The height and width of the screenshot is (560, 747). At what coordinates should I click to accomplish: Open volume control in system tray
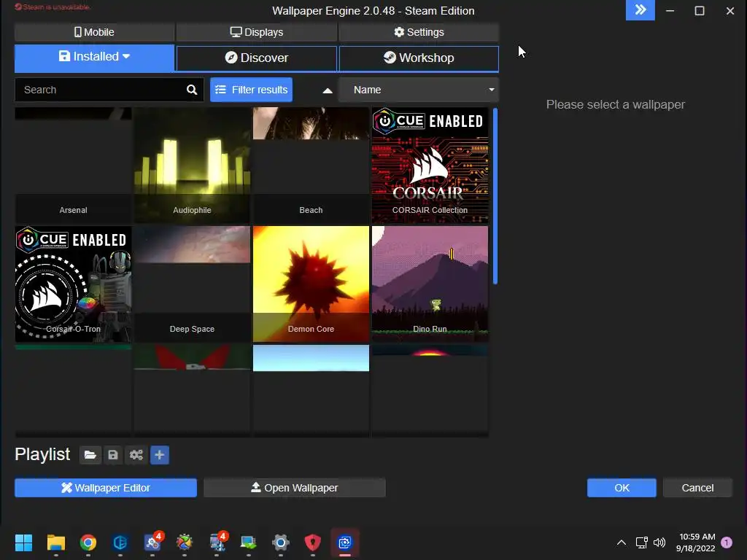pos(659,542)
